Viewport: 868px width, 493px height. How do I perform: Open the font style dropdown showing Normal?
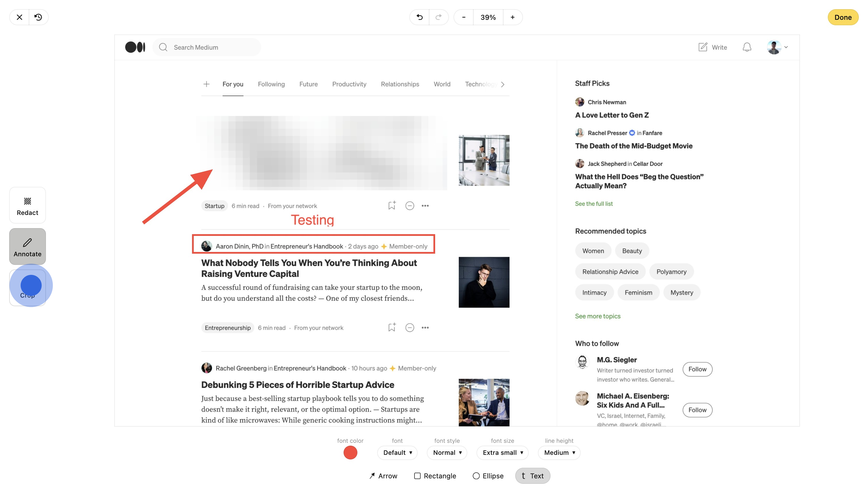point(447,453)
